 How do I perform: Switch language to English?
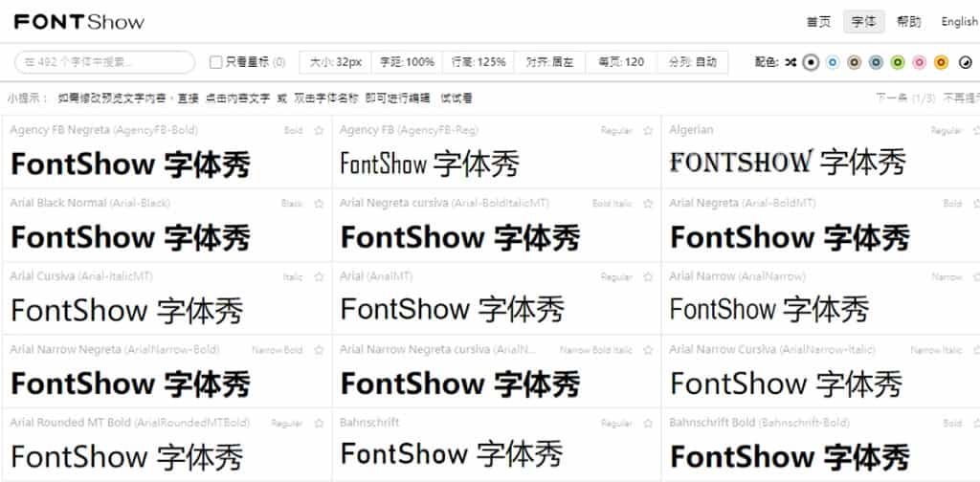[x=959, y=22]
